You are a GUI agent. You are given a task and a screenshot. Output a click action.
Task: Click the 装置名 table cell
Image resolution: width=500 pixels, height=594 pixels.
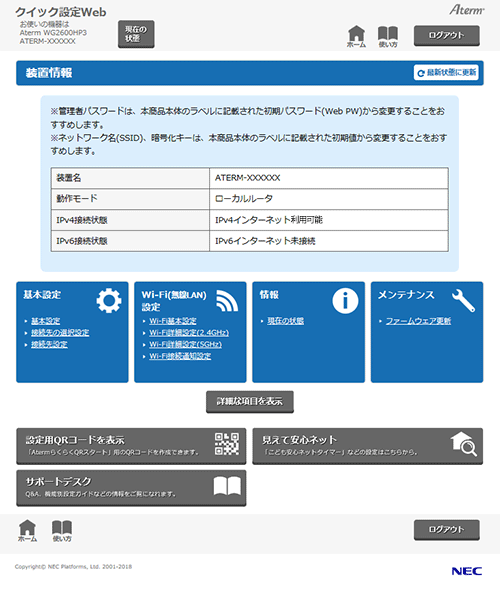[x=130, y=178]
